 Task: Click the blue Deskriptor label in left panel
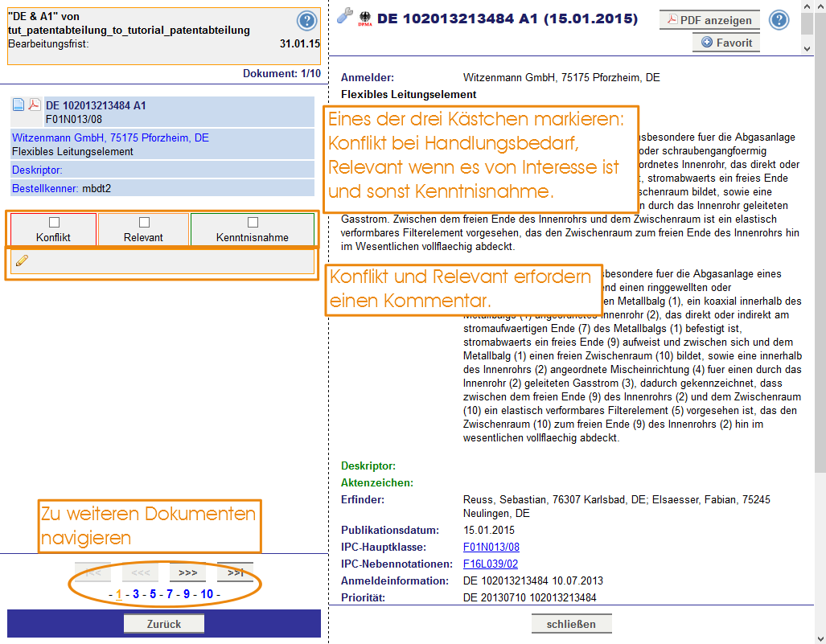click(x=37, y=170)
